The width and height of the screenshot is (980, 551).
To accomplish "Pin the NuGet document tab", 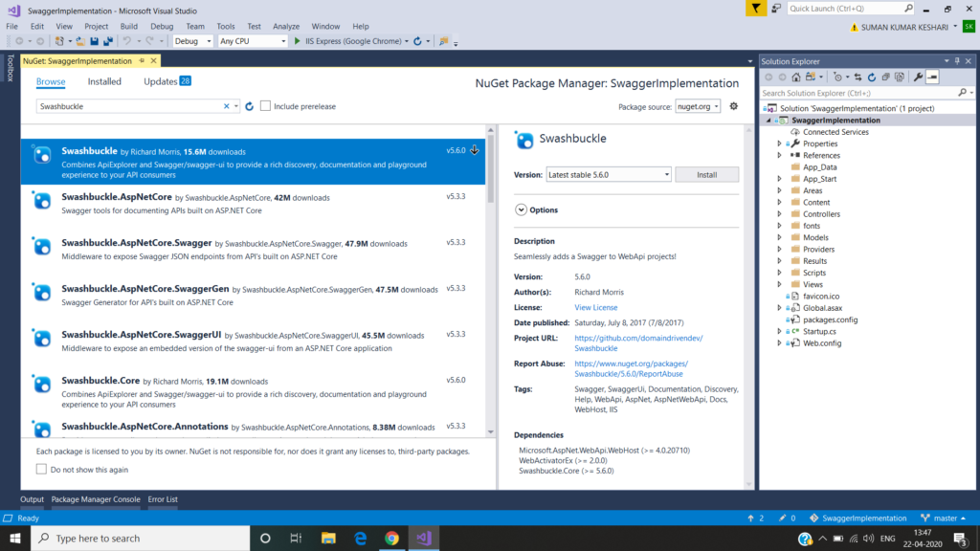I will click(142, 60).
